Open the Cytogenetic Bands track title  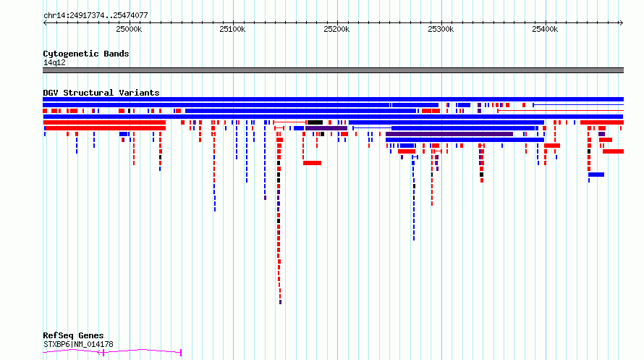point(86,54)
